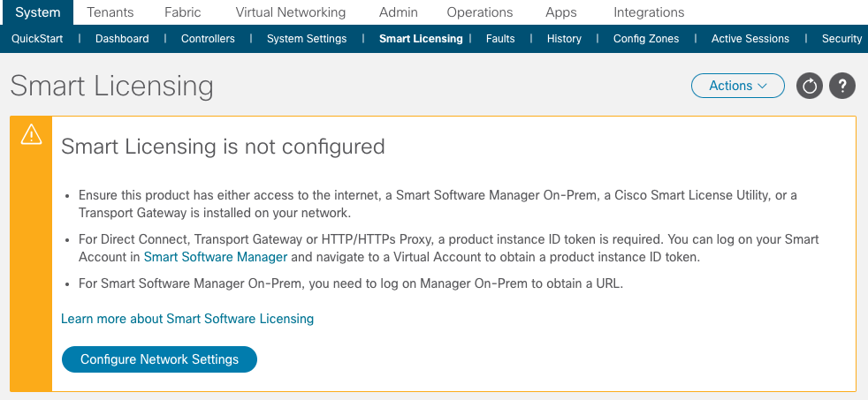Refresh the Smart Licensing page
The height and width of the screenshot is (400, 868).
pos(810,87)
